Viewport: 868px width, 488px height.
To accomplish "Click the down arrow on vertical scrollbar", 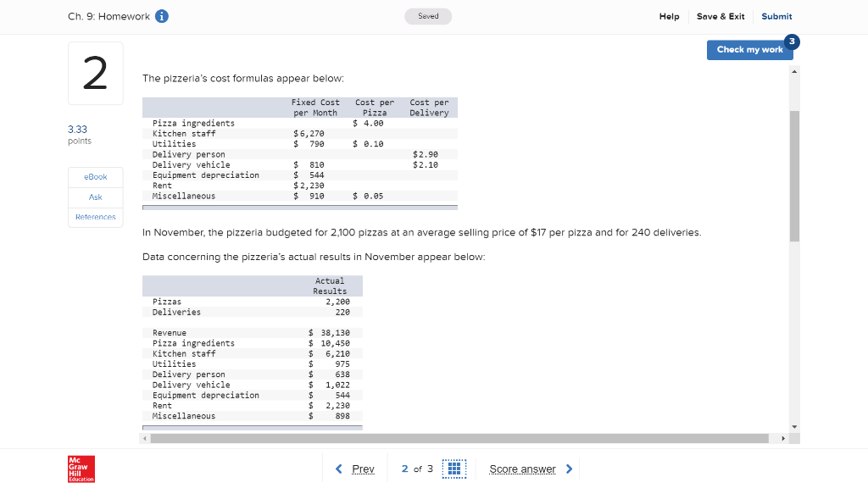I will pyautogui.click(x=793, y=426).
